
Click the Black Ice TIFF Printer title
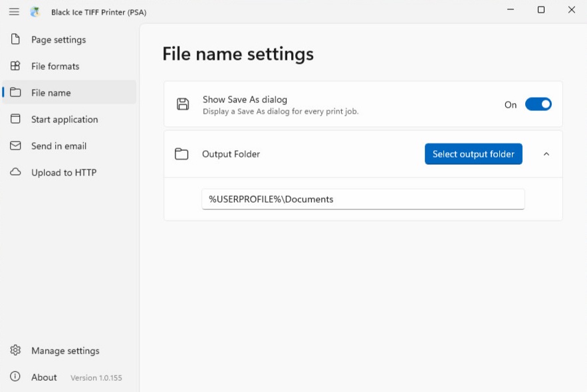pyautogui.click(x=99, y=13)
